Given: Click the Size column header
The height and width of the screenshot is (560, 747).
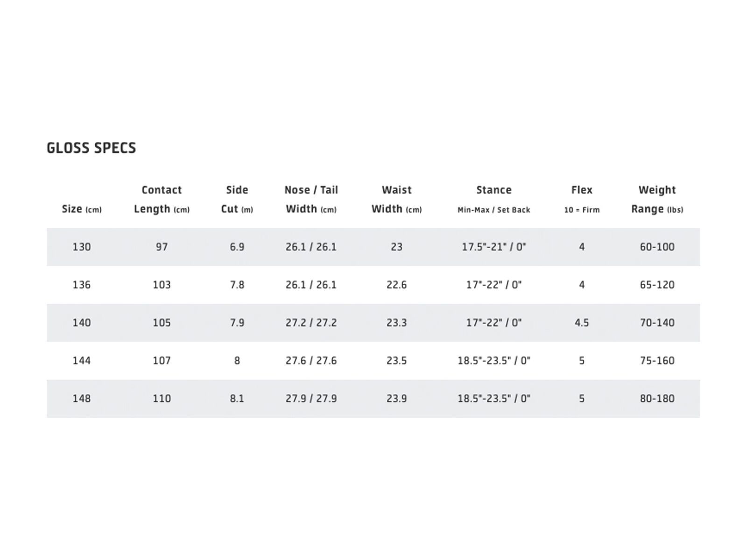Looking at the screenshot, I should [x=82, y=209].
